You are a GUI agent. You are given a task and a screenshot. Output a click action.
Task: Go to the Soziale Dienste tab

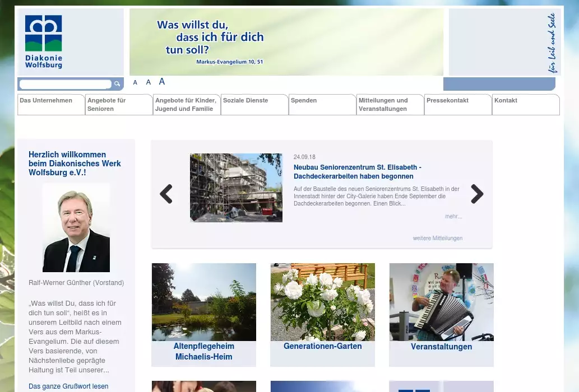246,101
